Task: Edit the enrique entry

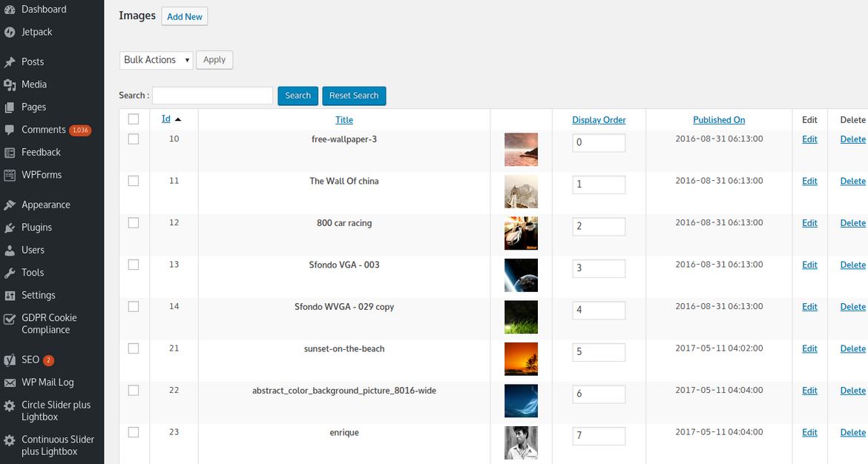Action: [x=809, y=433]
